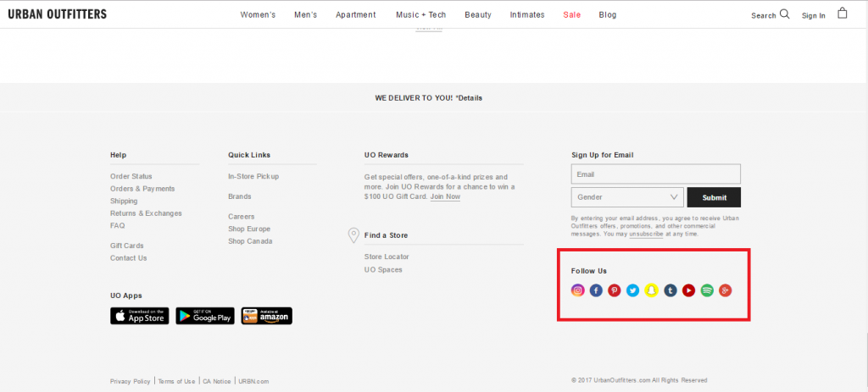Open the shopping bag icon
This screenshot has height=392, width=868.
tap(842, 14)
